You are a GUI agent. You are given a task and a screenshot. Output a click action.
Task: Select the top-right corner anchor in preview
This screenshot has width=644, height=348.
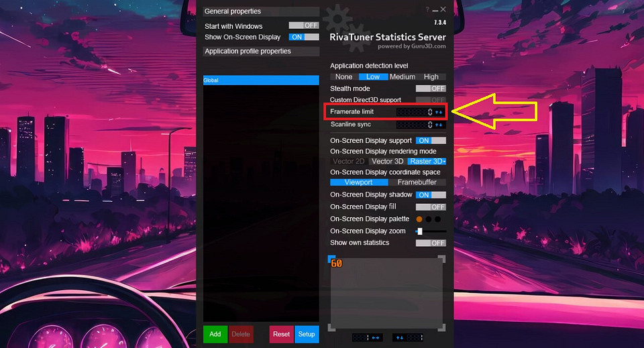[x=441, y=259]
